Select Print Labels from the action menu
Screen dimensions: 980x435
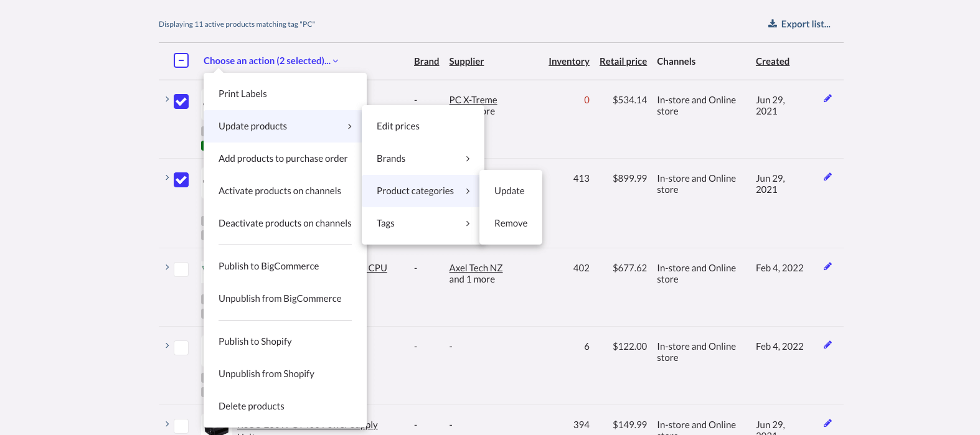tap(243, 94)
